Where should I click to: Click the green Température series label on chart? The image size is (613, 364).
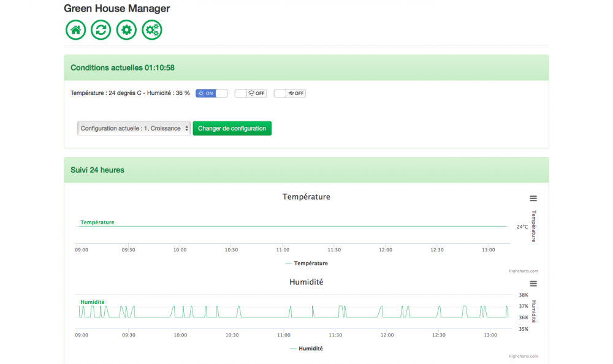[x=97, y=222]
